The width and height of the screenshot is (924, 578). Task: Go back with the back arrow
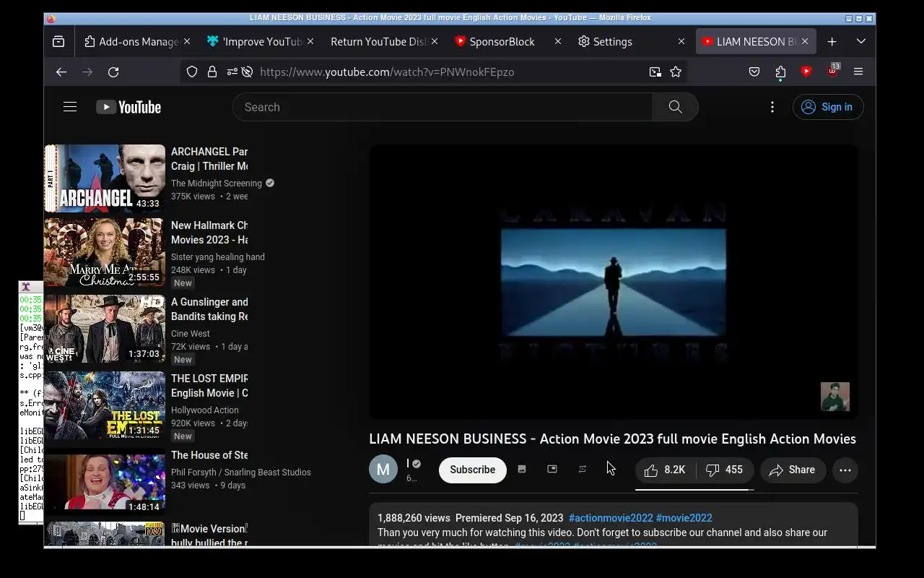pos(61,72)
